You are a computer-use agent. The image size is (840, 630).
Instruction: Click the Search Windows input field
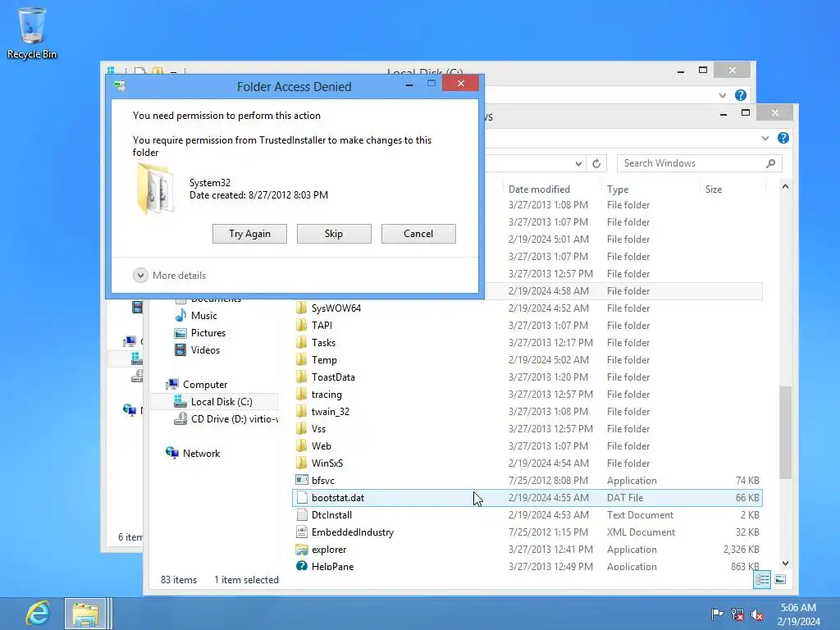point(691,163)
